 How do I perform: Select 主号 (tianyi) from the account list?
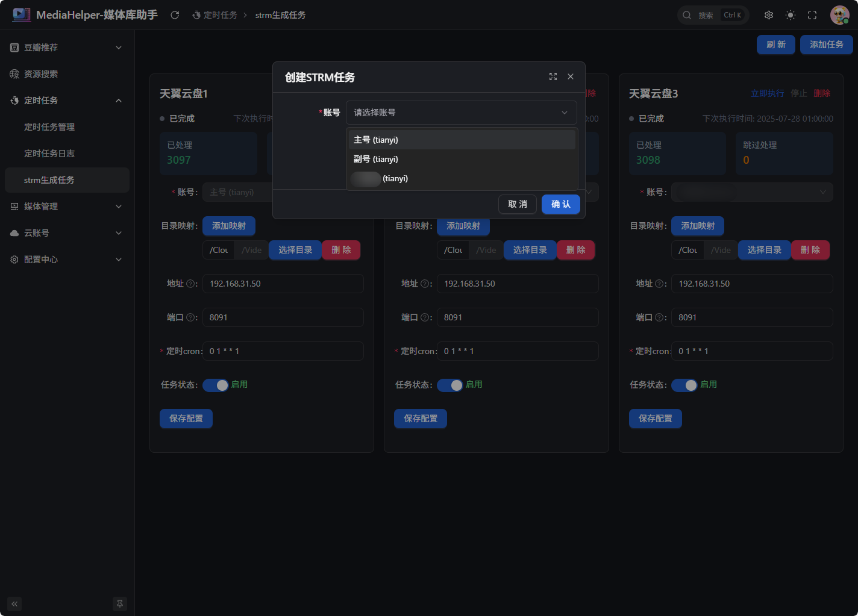tap(462, 140)
